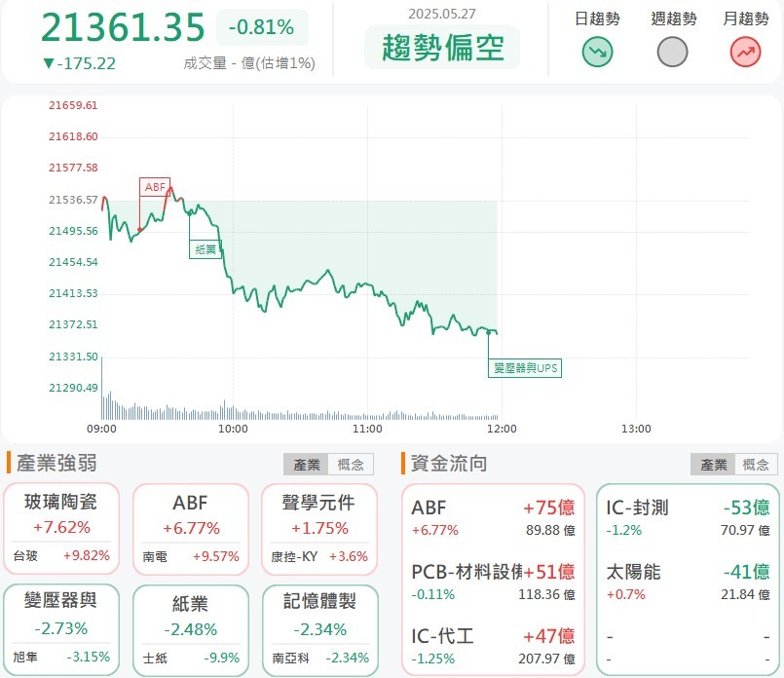Open the 記憶體製 -2.34% industry card
784x678 pixels.
(x=320, y=630)
